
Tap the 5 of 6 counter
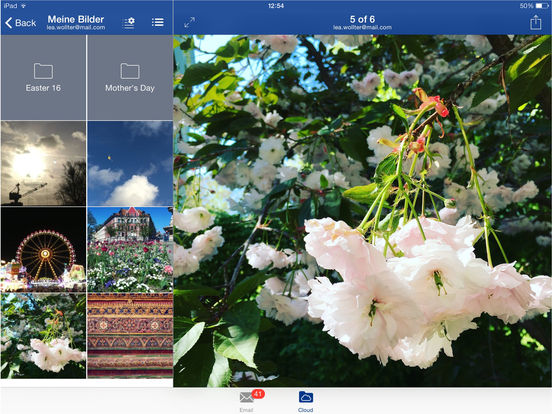tap(362, 19)
